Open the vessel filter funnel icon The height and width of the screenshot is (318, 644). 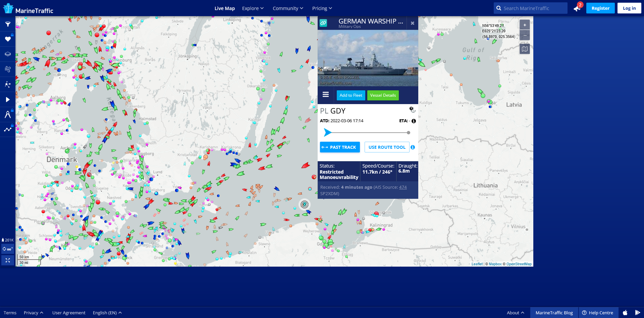[x=8, y=24]
